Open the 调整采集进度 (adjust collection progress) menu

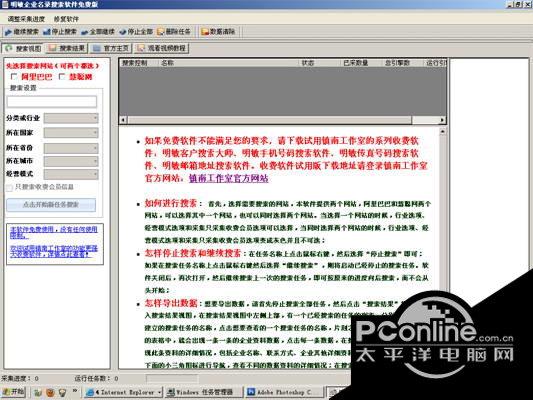[26, 19]
